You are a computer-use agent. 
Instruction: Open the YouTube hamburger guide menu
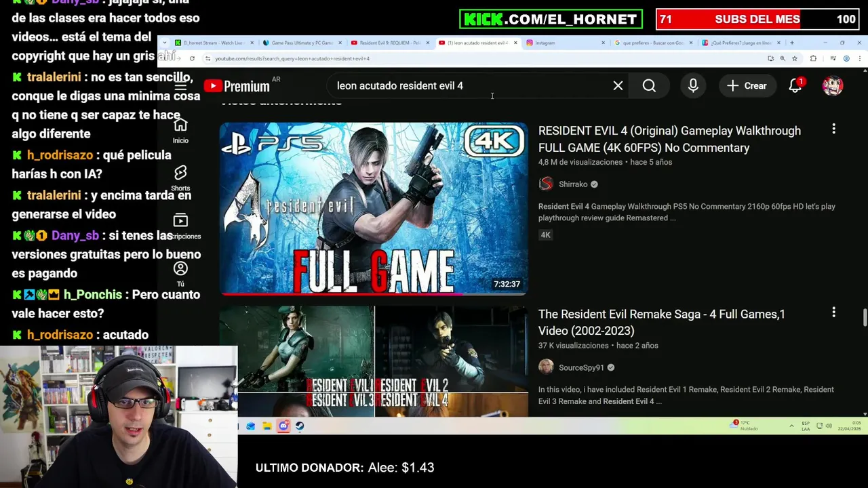180,86
